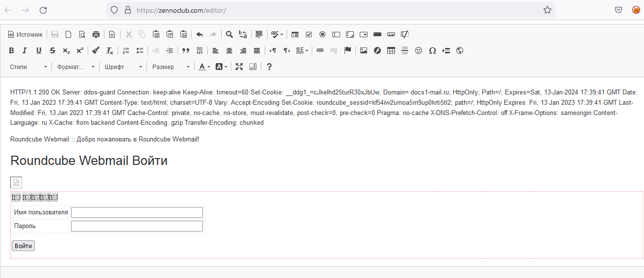
Task: Click the Copy Formatting brush icon
Action: (x=96, y=50)
